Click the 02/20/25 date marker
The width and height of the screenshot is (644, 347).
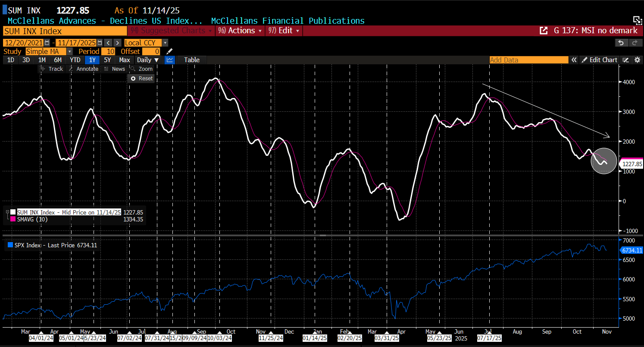coord(349,338)
